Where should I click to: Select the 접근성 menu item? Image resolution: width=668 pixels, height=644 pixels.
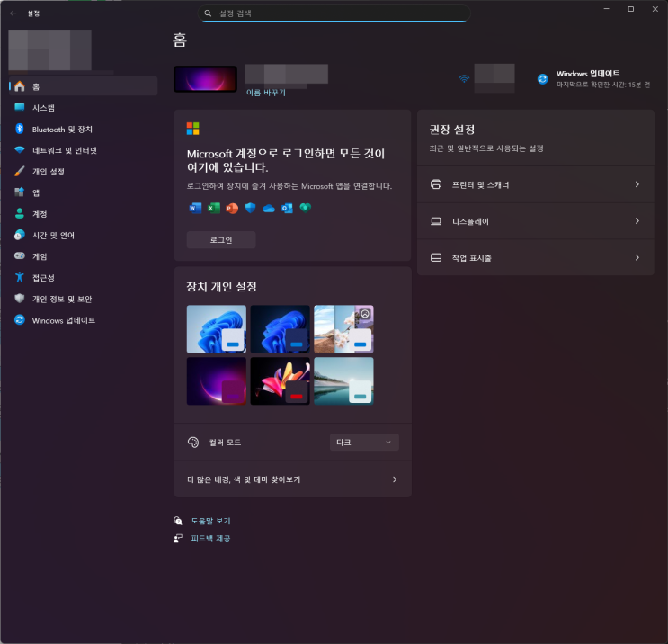click(83, 277)
